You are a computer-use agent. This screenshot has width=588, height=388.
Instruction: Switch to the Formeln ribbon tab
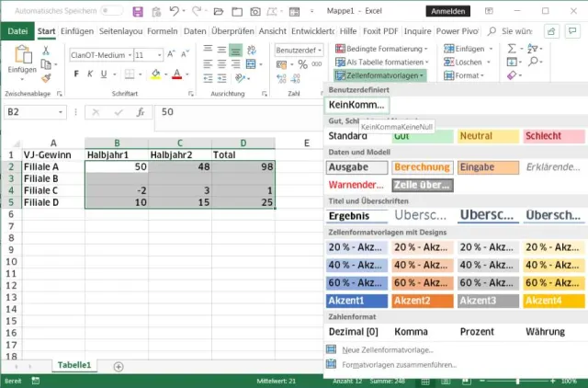coord(163,30)
